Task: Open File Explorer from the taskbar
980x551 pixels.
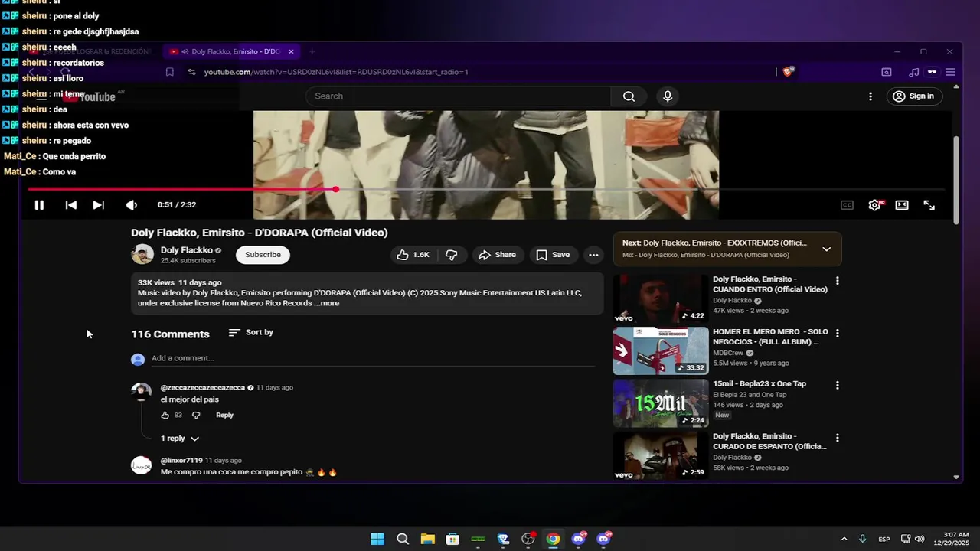Action: point(427,539)
